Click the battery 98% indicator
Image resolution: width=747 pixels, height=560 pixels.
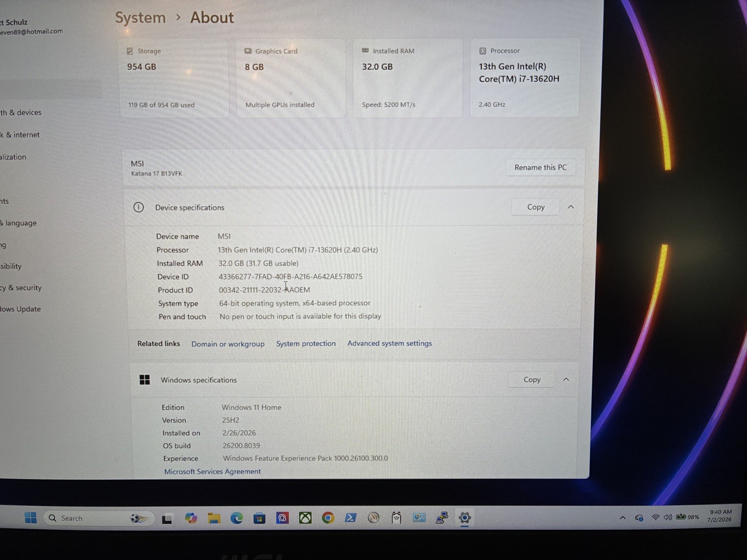(x=688, y=517)
